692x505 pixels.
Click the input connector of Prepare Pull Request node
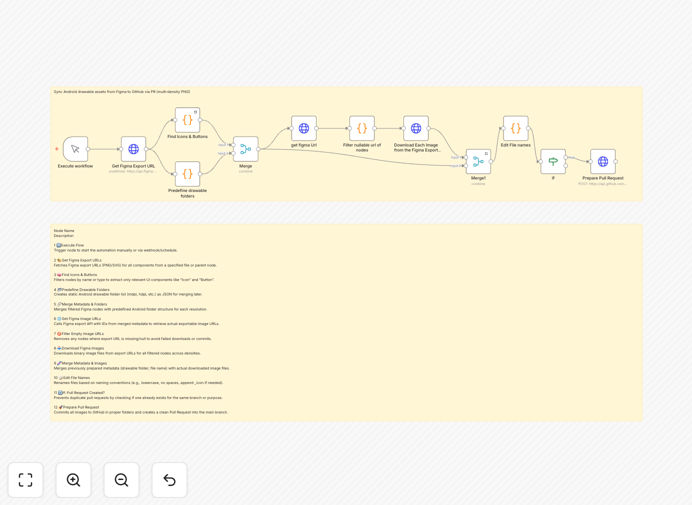coord(590,162)
